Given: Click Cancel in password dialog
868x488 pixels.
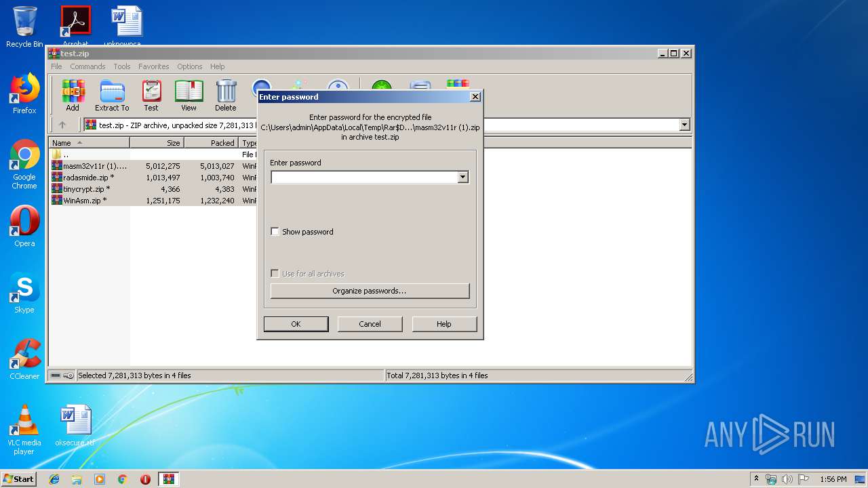Looking at the screenshot, I should [370, 324].
